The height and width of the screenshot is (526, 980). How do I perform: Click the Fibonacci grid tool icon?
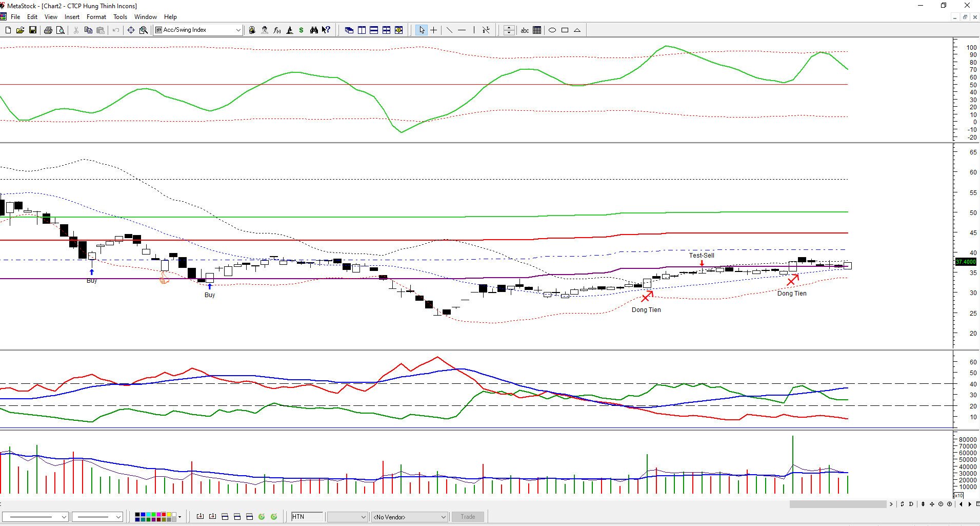pos(537,30)
